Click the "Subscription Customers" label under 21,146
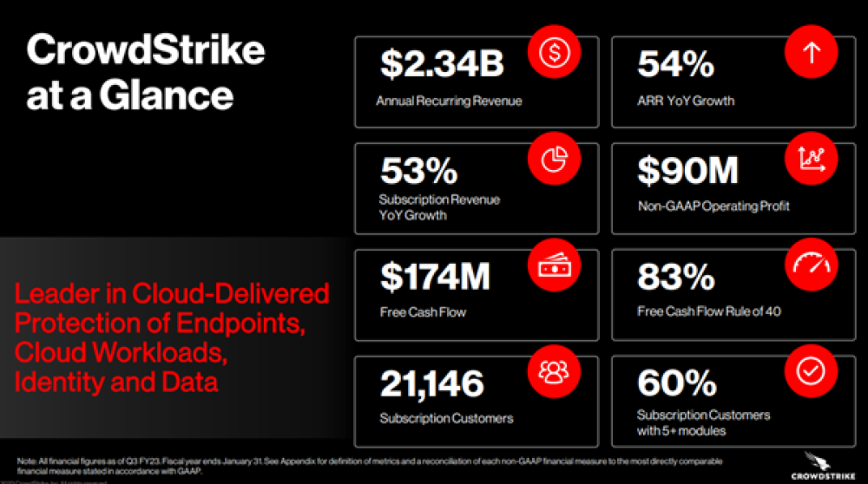Viewport: 868px width, 484px height. click(447, 419)
